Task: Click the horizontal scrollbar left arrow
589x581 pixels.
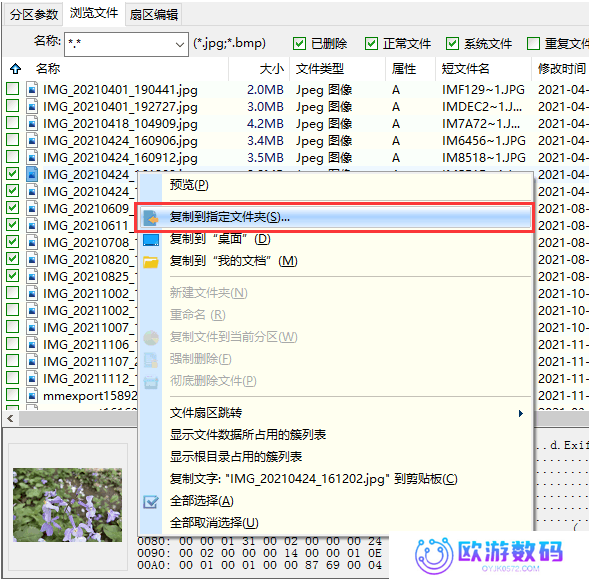Action: point(11,418)
